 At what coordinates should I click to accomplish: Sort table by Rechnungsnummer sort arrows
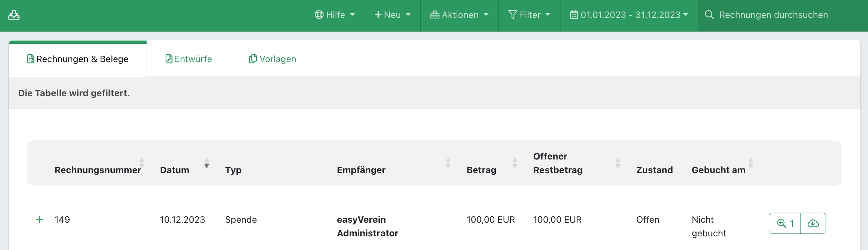pos(142,163)
